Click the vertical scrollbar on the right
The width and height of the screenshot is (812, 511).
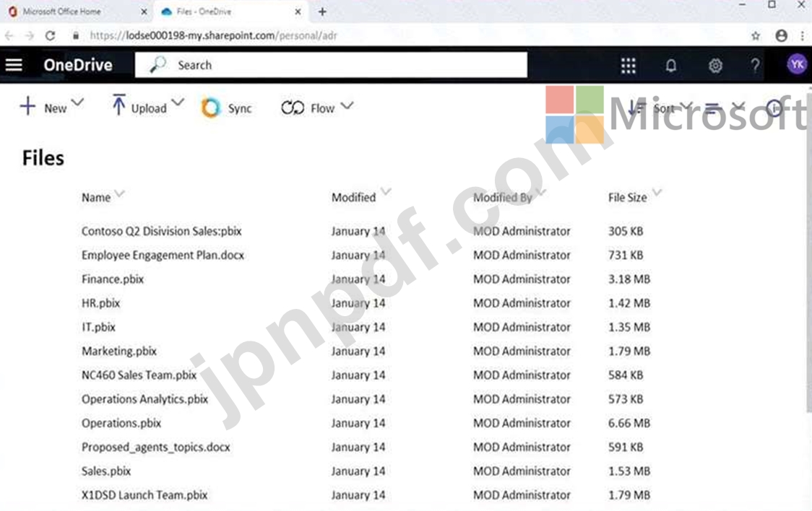(x=809, y=251)
